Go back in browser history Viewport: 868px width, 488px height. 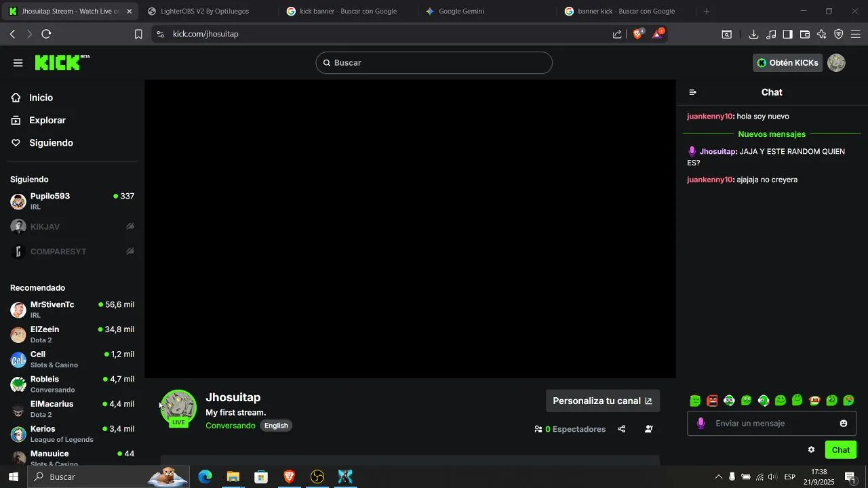[x=12, y=34]
